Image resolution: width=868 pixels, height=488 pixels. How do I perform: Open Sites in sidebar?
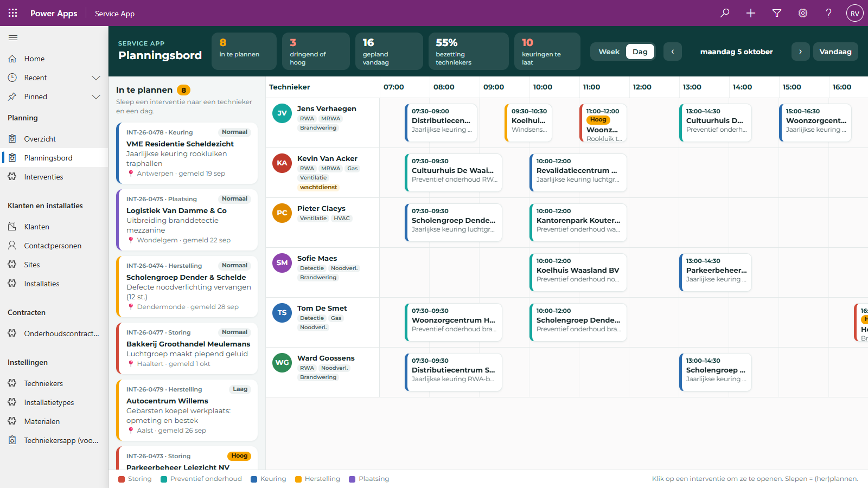[x=54, y=265]
